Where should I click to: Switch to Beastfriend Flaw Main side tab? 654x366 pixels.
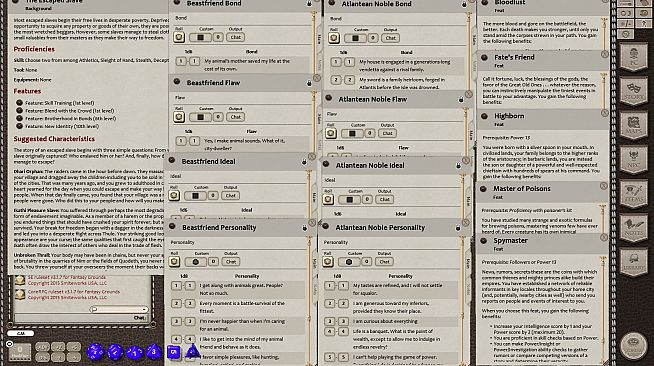tap(319, 119)
